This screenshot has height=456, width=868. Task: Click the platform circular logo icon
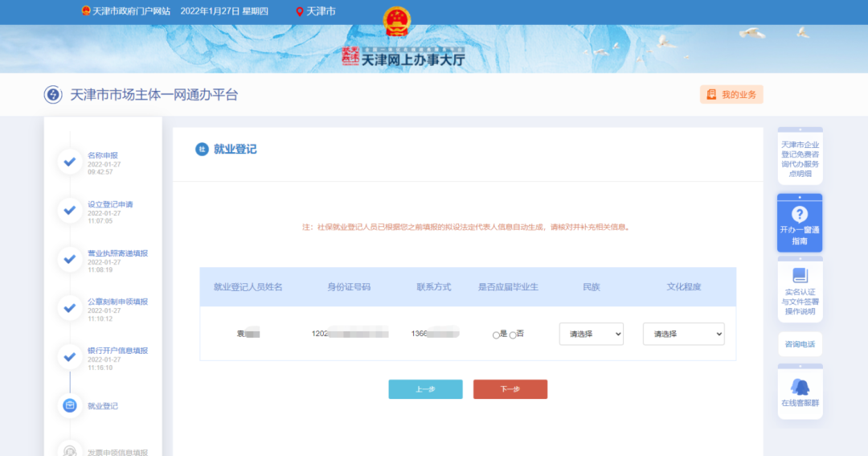pyautogui.click(x=53, y=95)
